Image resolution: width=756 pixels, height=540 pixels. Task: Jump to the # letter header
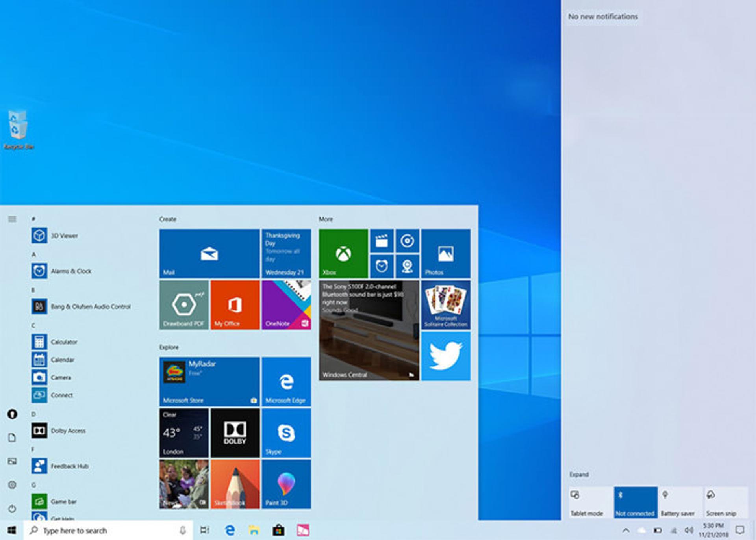(33, 219)
